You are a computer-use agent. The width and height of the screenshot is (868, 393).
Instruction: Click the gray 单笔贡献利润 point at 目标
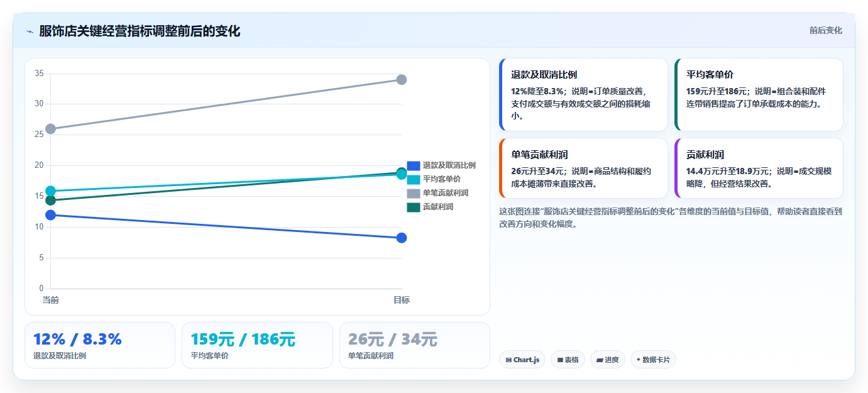402,80
